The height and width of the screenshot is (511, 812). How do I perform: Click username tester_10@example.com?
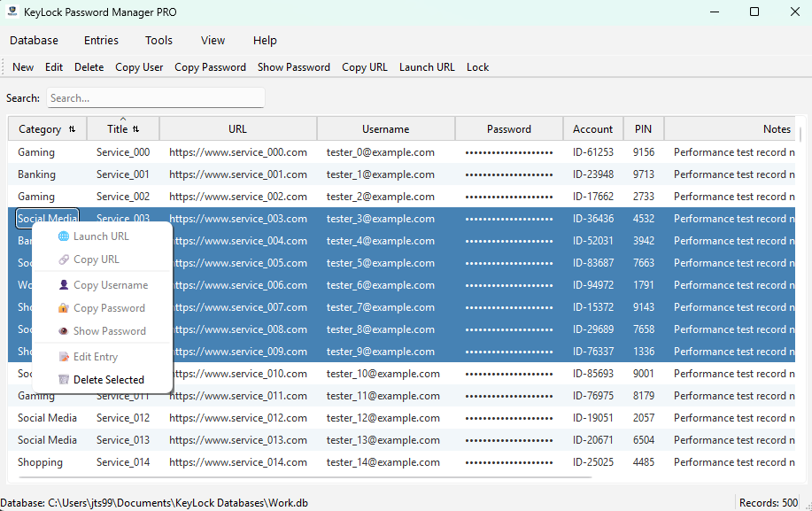[x=383, y=374]
